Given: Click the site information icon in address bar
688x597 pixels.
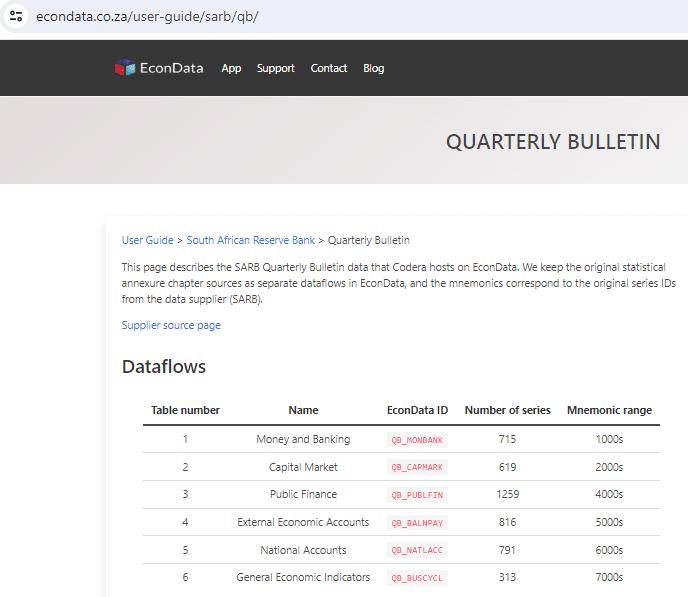Looking at the screenshot, I should click(16, 16).
